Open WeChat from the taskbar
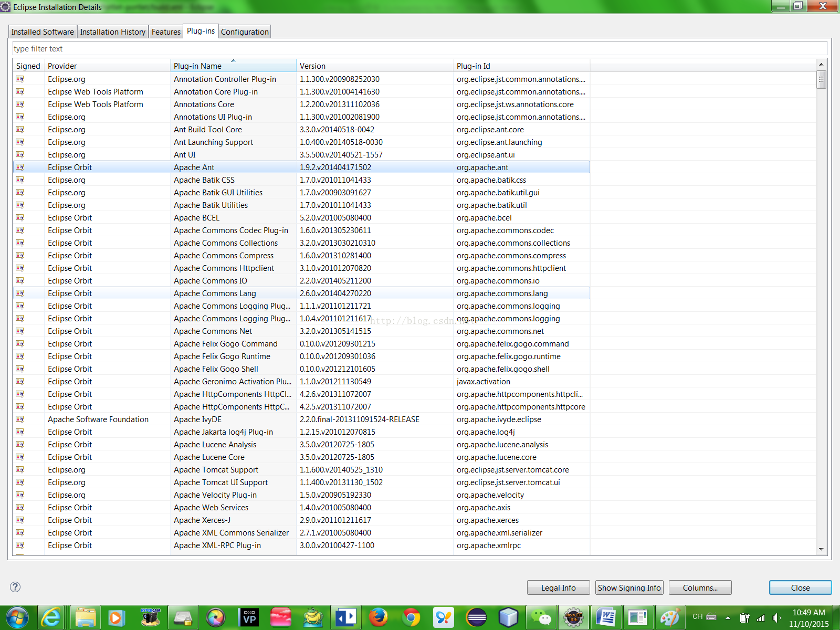840x630 pixels. click(541, 617)
